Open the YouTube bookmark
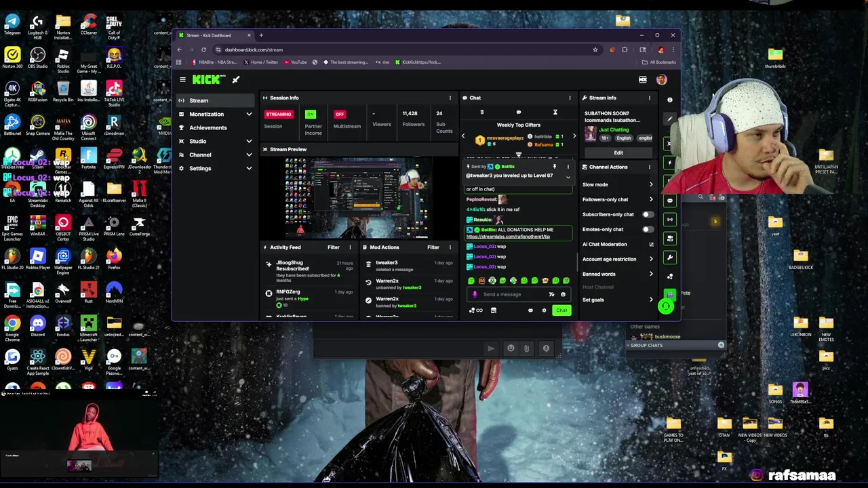The image size is (868, 488). pos(296,62)
